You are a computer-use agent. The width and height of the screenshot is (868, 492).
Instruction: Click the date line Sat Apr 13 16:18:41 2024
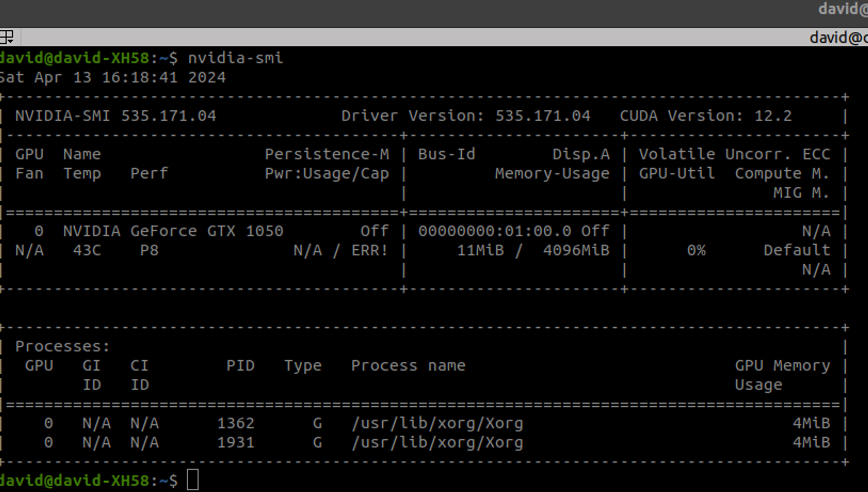click(112, 77)
